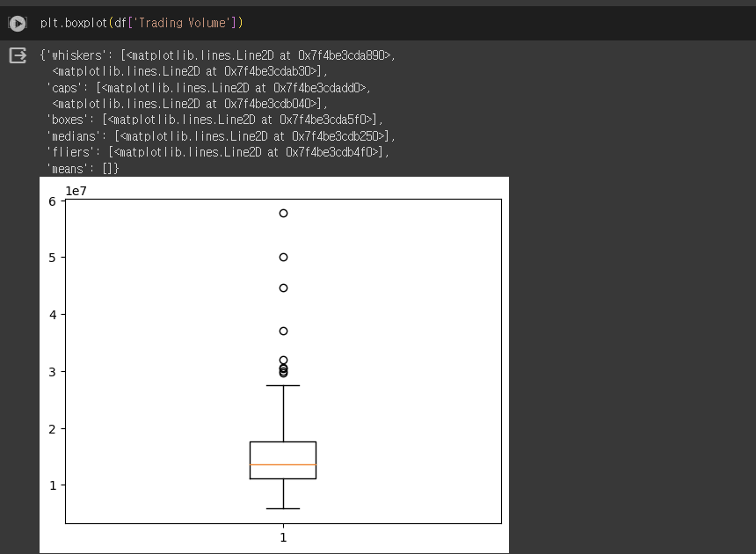This screenshot has width=756, height=554.
Task: Click the y-axis tick label 6
Action: [52, 201]
